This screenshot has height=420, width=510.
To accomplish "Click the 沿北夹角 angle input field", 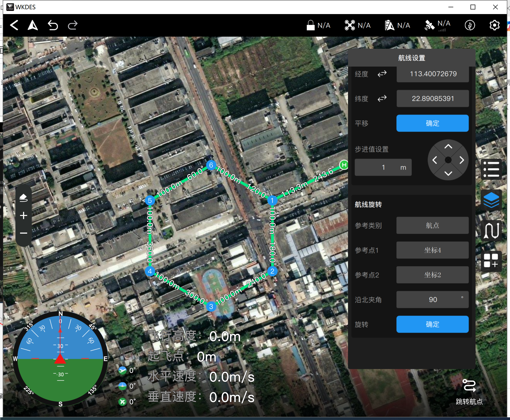I will [x=432, y=300].
